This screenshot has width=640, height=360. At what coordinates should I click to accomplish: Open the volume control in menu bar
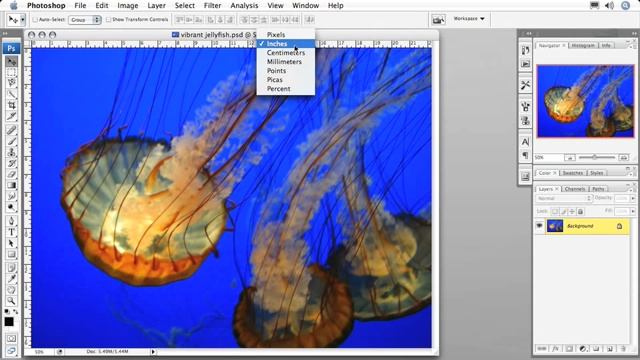pyautogui.click(x=609, y=5)
